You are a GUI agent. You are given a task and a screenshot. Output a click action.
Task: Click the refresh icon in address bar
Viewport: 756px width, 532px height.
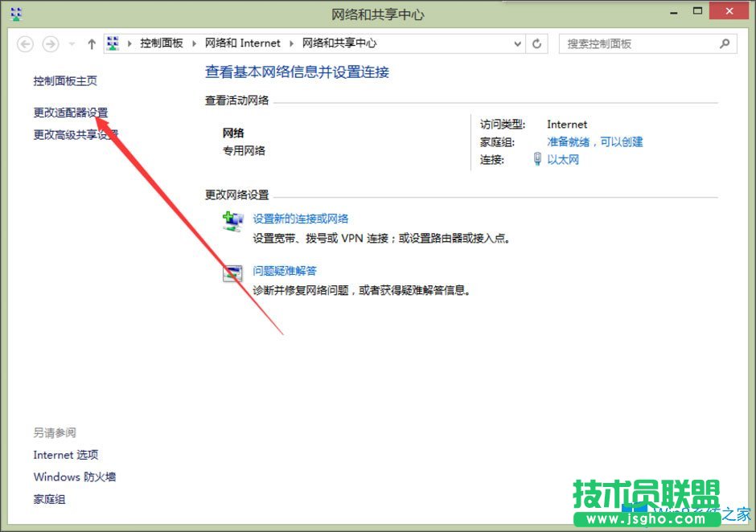536,44
